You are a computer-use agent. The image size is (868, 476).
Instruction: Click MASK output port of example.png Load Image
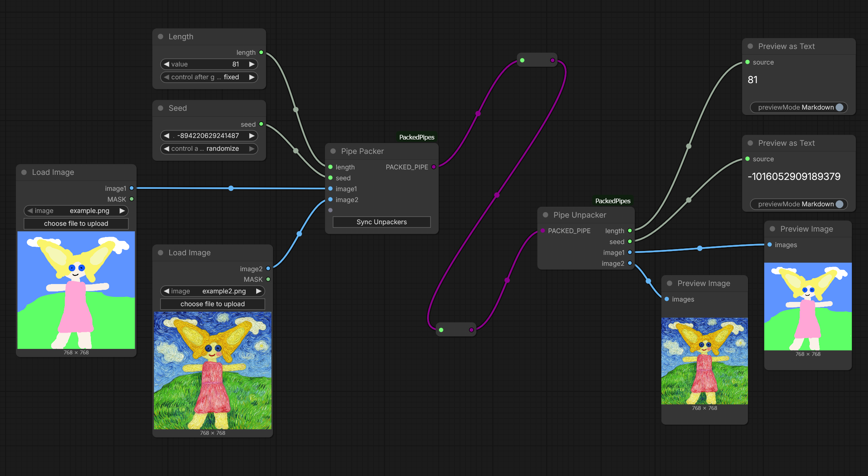click(x=132, y=199)
